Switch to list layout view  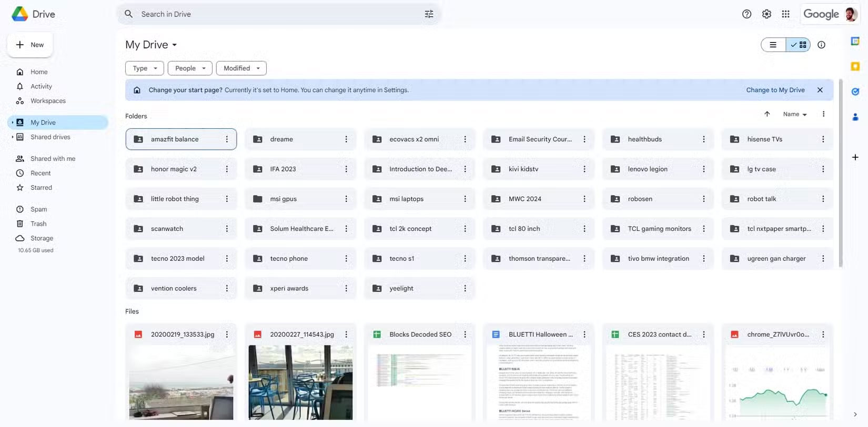click(773, 45)
